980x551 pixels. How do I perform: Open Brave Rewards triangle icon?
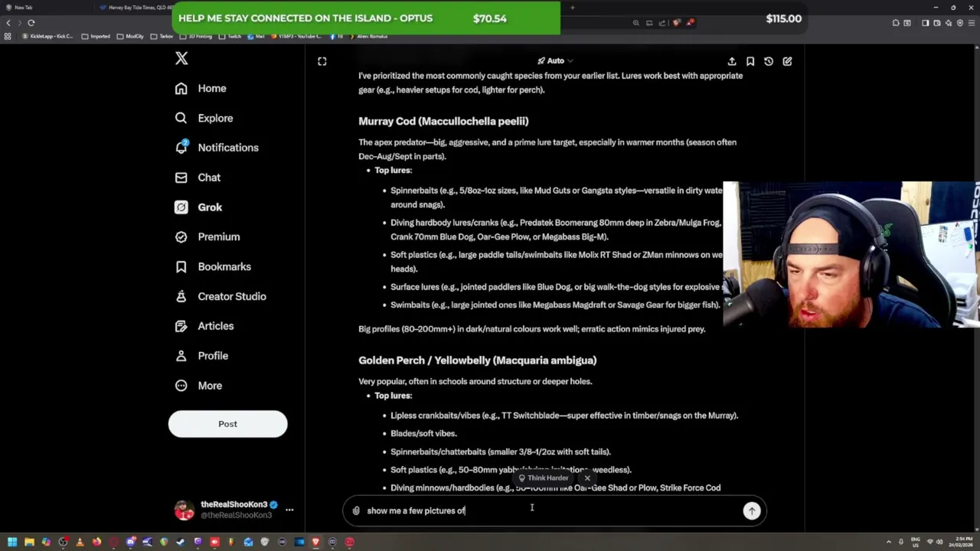click(690, 23)
